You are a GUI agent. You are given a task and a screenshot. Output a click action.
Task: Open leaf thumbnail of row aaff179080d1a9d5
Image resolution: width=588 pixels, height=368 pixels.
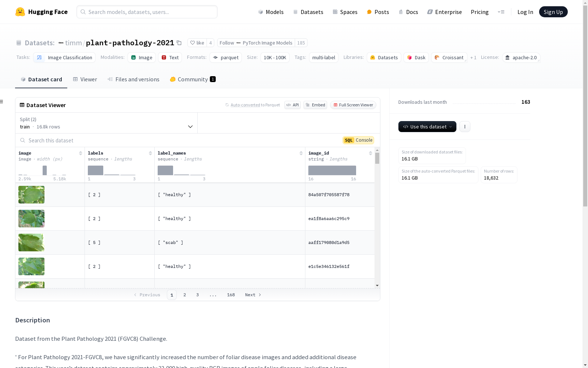31,243
